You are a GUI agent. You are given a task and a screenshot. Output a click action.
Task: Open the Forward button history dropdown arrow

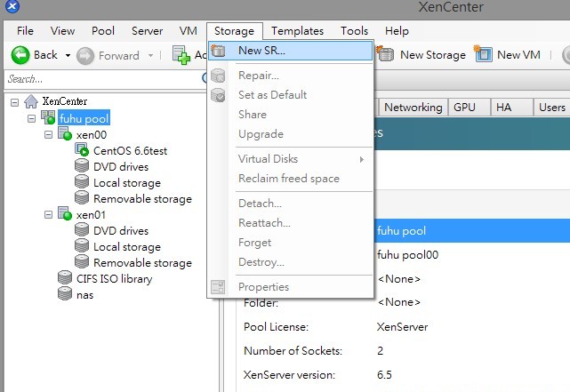tap(150, 56)
